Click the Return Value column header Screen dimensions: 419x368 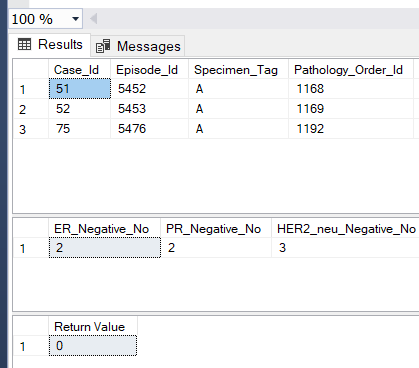point(93,327)
